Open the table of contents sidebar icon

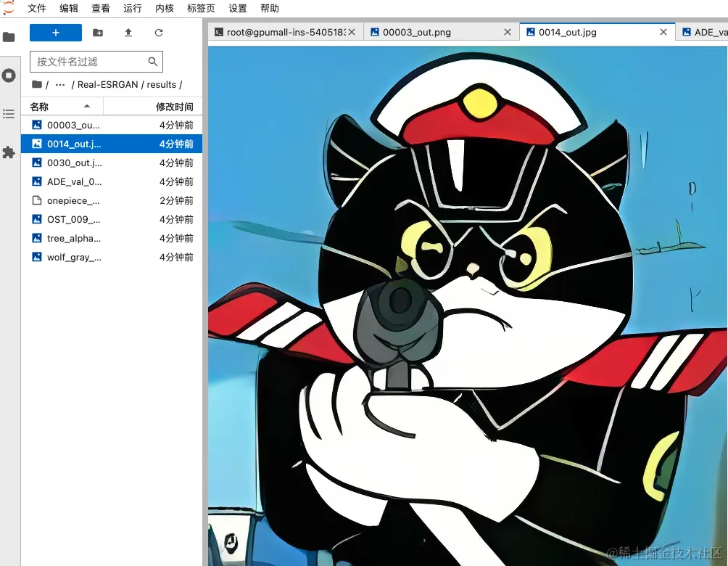[x=9, y=114]
